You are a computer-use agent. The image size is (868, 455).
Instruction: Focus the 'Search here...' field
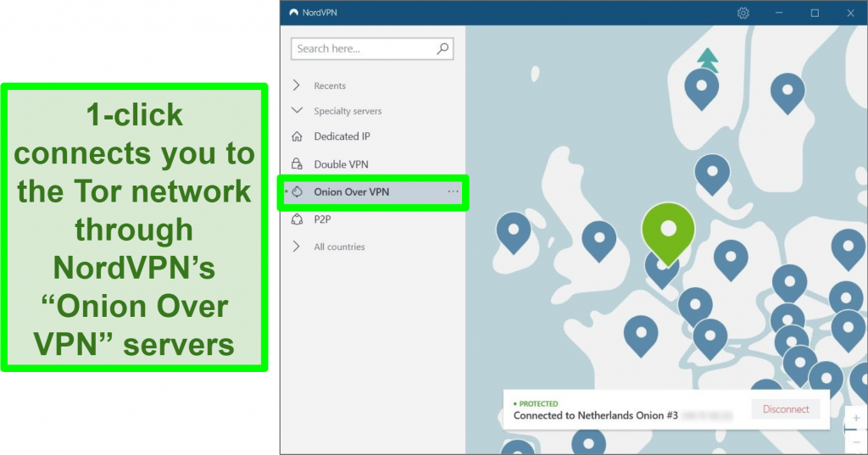372,48
